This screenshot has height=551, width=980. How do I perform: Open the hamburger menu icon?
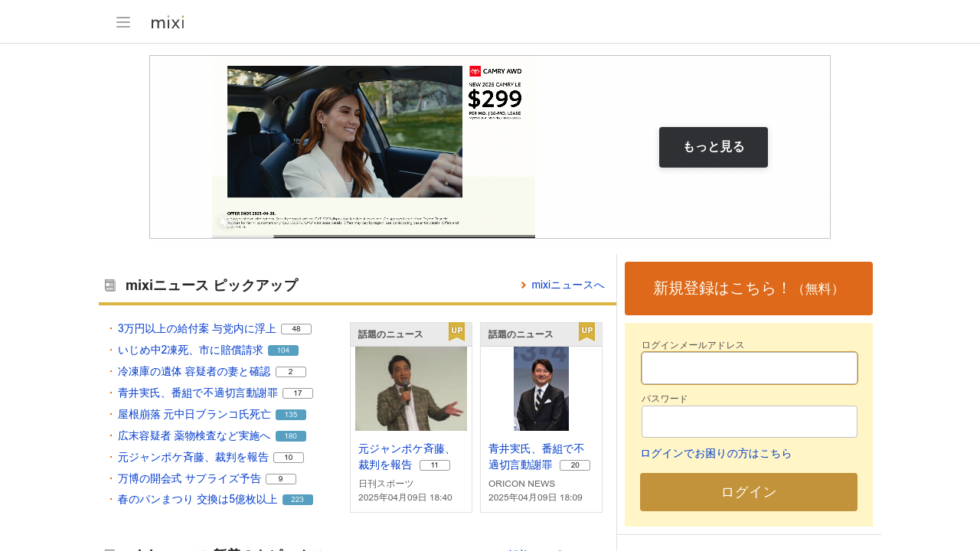click(123, 22)
